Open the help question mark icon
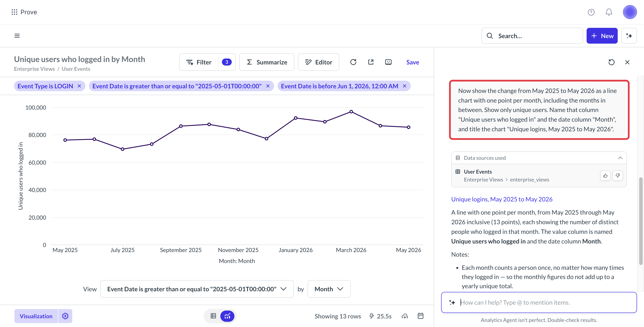Screen dimensions: 644x327 (591, 12)
